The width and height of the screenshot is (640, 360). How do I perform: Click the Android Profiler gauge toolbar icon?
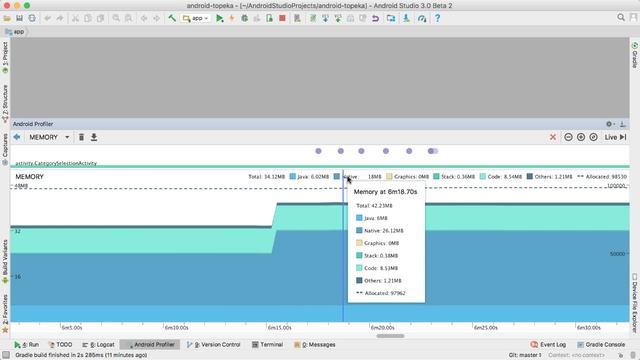pos(422,18)
